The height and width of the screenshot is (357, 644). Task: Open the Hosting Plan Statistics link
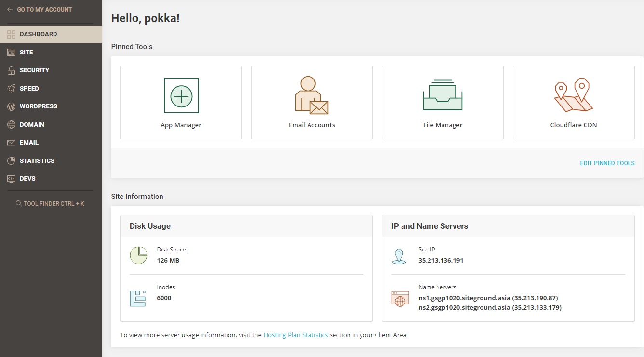pyautogui.click(x=295, y=335)
